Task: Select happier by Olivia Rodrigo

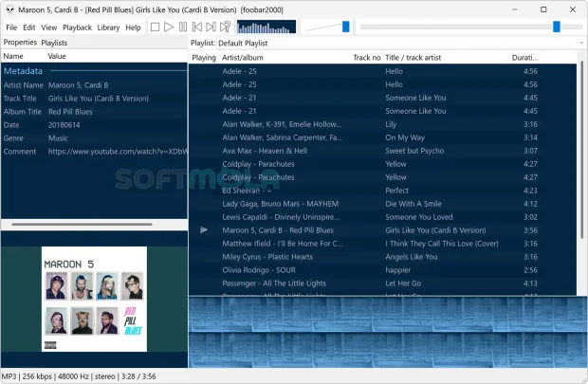Action: pyautogui.click(x=382, y=270)
